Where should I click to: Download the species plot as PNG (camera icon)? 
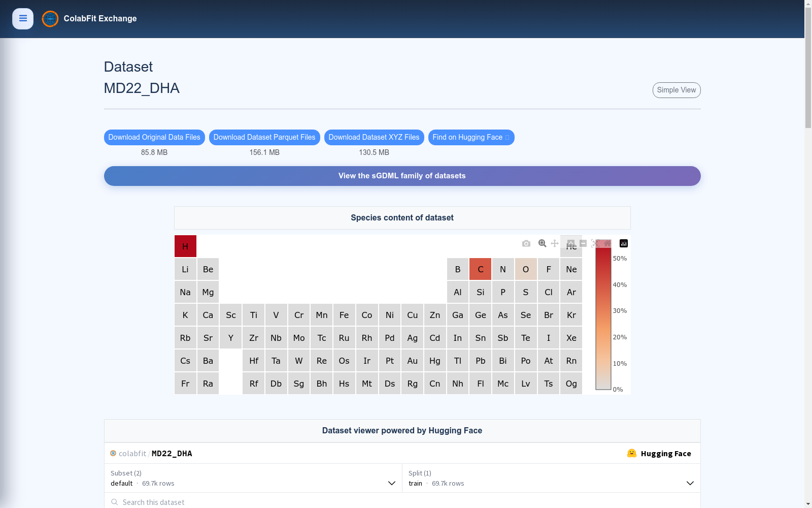point(526,243)
